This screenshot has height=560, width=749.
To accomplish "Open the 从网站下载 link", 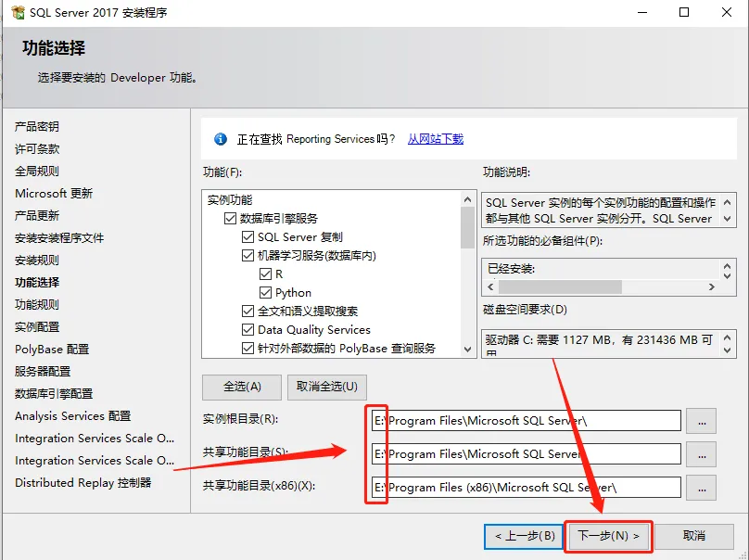I will [435, 139].
